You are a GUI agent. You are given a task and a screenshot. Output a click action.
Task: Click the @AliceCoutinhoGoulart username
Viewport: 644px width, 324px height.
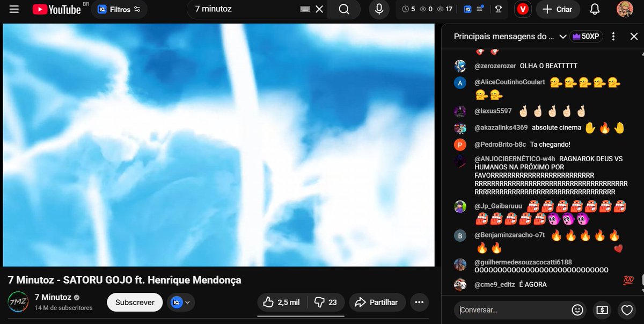click(510, 82)
